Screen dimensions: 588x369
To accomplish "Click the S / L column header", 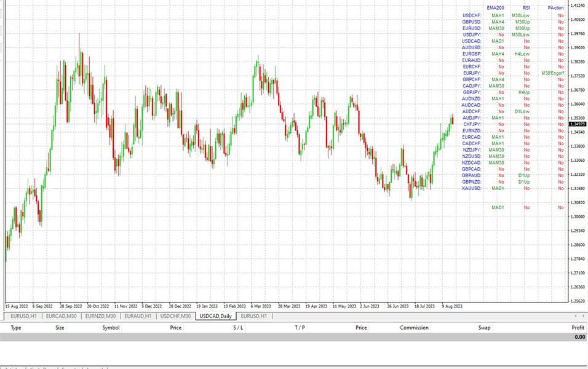I will 237,328.
